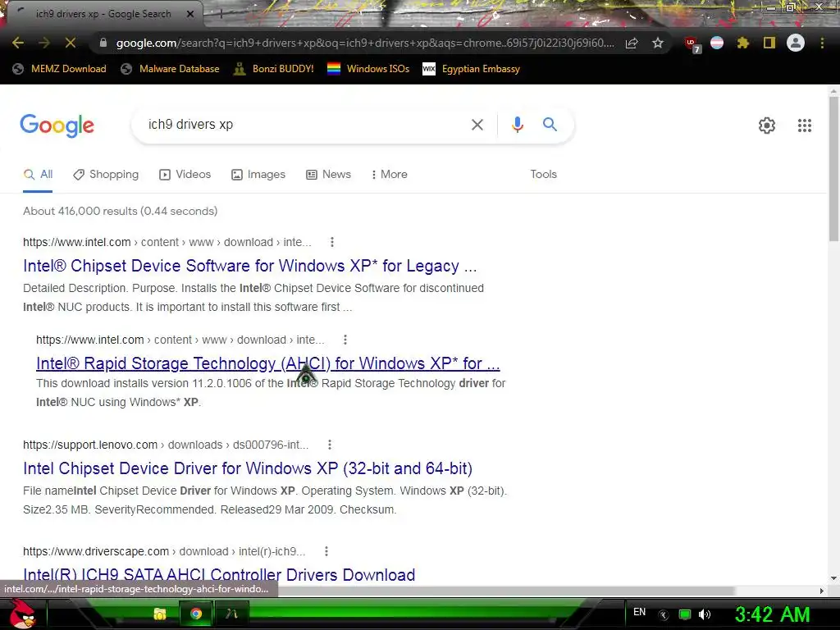Screen dimensions: 840x630
Task: Open options dots for Driverscape result
Action: point(326,551)
